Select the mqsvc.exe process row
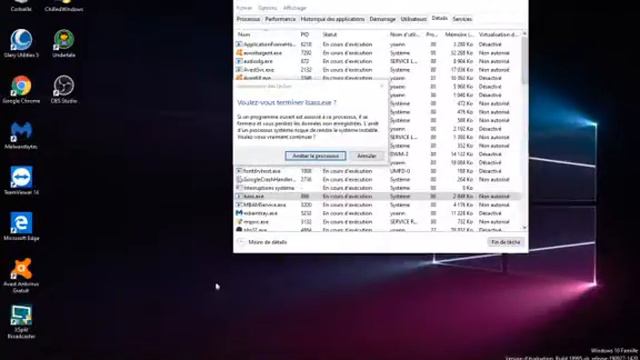This screenshot has width=640, height=360. point(378,222)
